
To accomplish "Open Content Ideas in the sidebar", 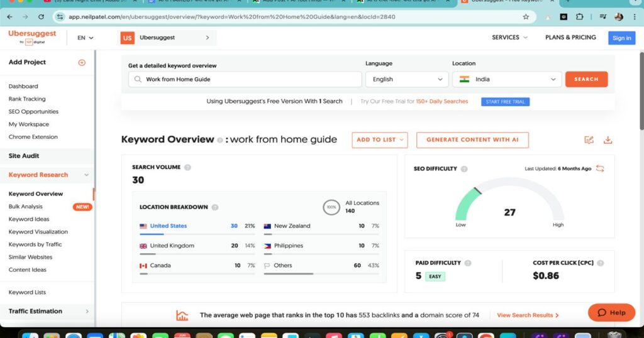I will pos(27,270).
